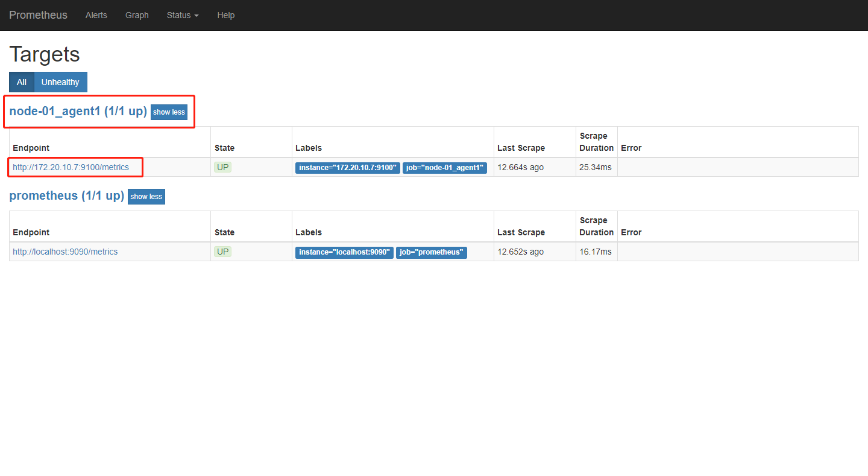Click the instance="localhost:9090" label badge
Image resolution: width=868 pixels, height=476 pixels.
pos(344,252)
